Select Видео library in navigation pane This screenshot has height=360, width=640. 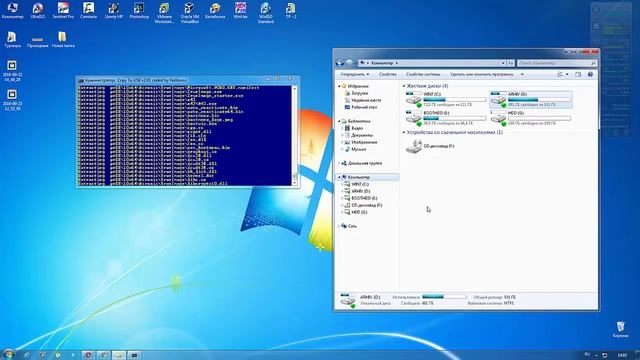pyautogui.click(x=357, y=128)
